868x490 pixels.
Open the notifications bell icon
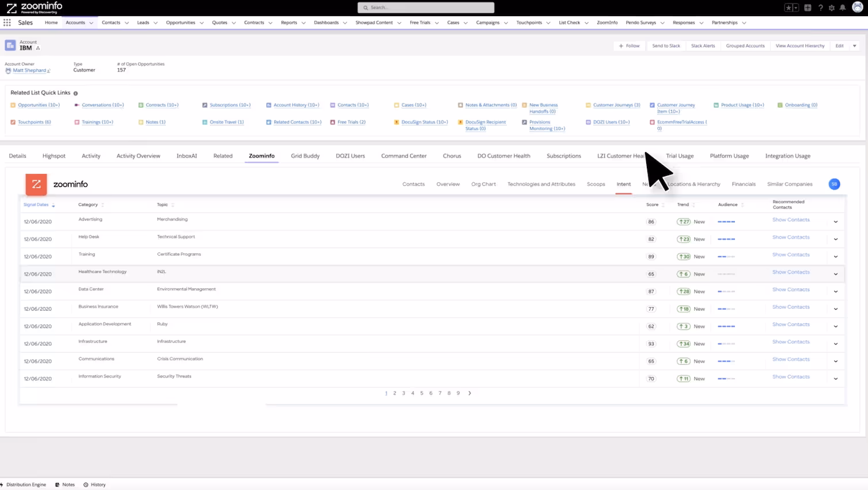[x=843, y=7]
